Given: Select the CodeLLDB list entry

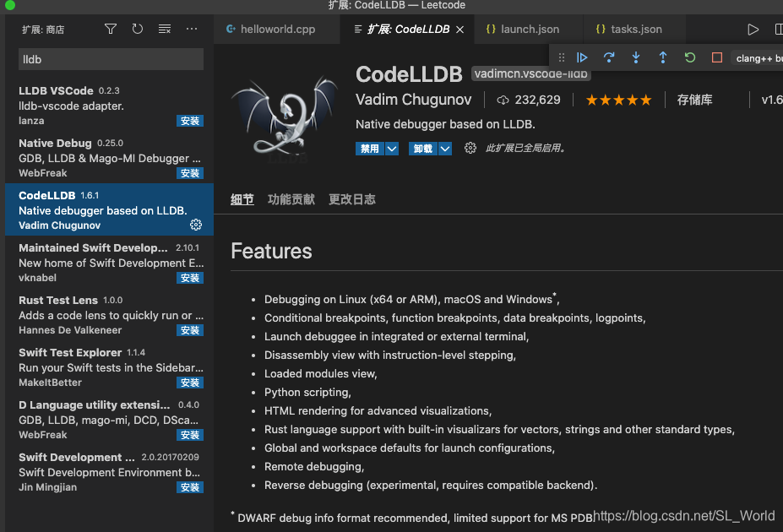Looking at the screenshot, I should (109, 209).
